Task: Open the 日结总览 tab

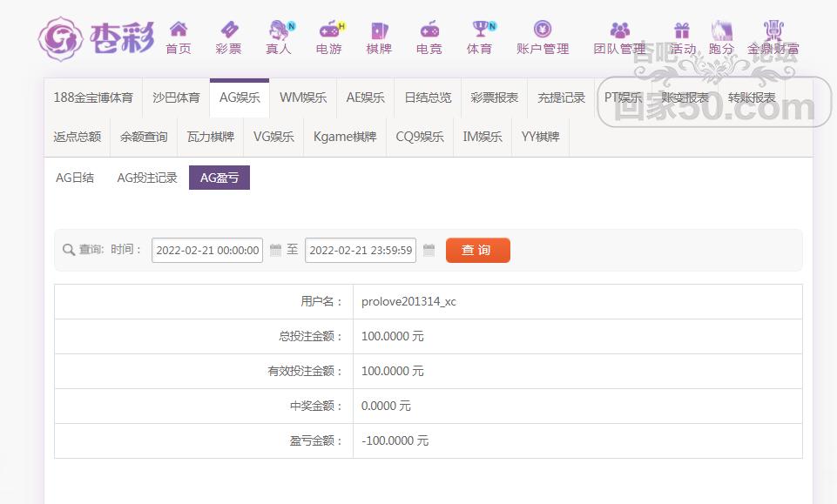Action: coord(429,97)
